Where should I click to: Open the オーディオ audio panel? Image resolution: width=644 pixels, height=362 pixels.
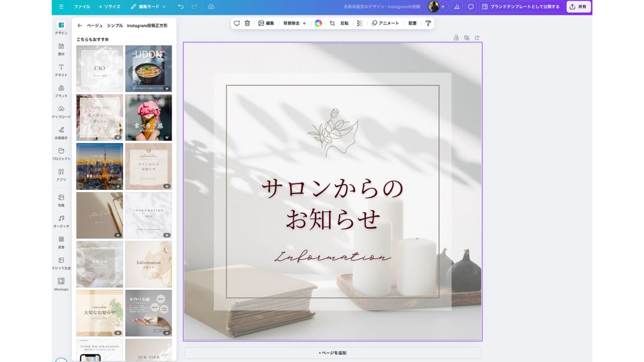(61, 222)
